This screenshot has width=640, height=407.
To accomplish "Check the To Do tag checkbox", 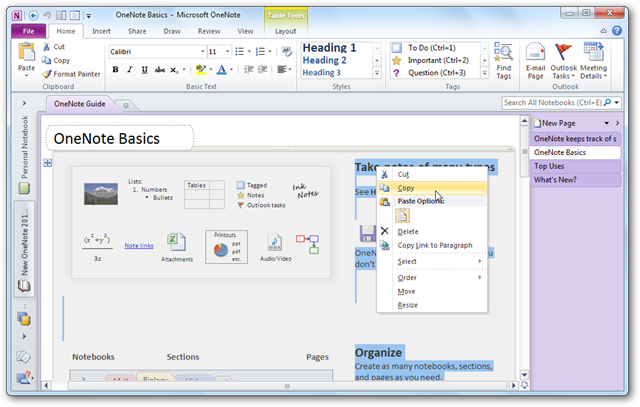I will 397,48.
